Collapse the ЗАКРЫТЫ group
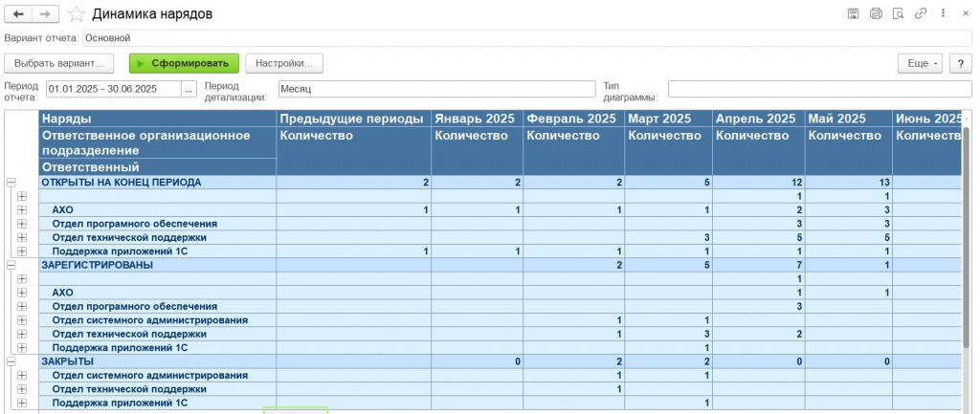The width and height of the screenshot is (980, 414). [11, 361]
